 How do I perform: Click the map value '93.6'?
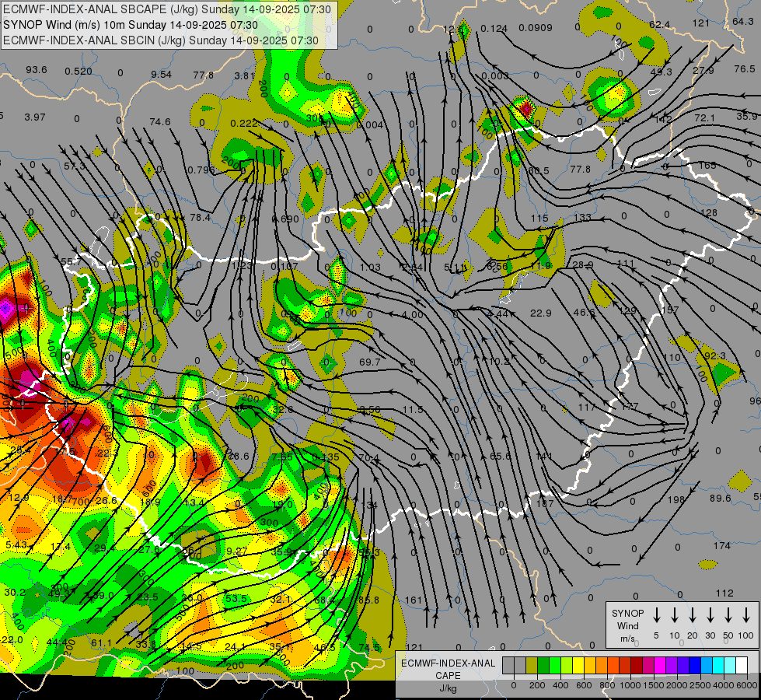pos(37,70)
